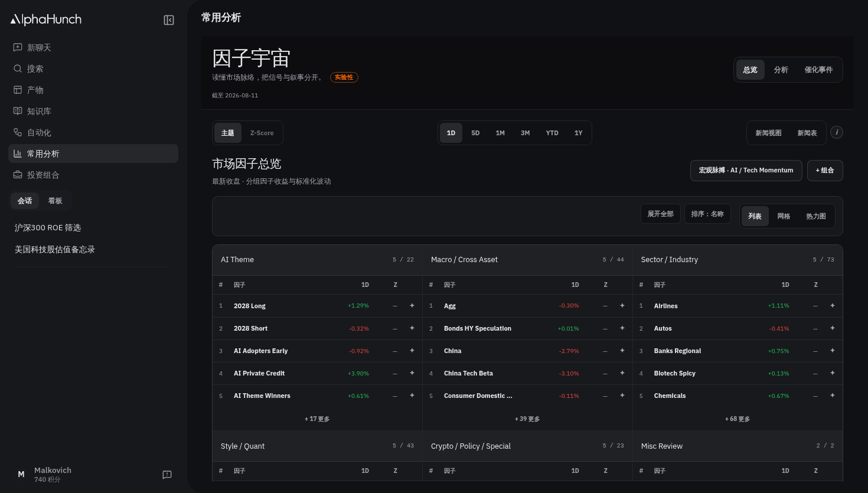Click the sparkle icon for Chemicals

pos(833,396)
